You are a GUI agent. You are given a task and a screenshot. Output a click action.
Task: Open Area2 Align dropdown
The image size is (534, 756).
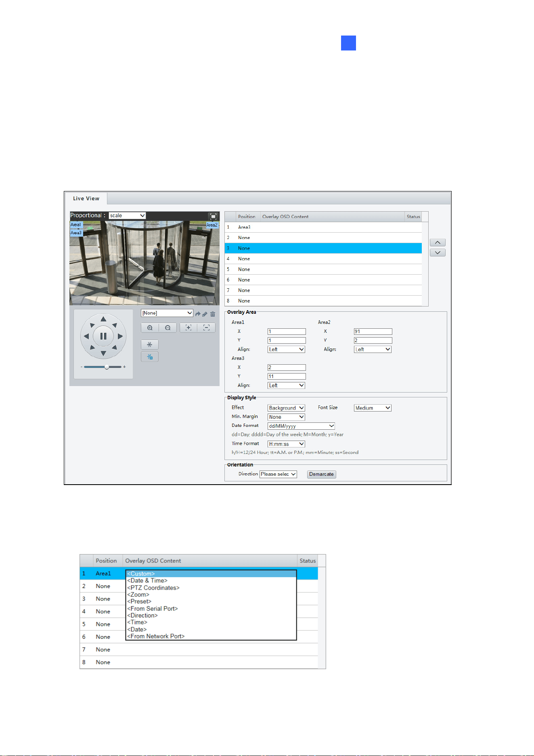(373, 349)
